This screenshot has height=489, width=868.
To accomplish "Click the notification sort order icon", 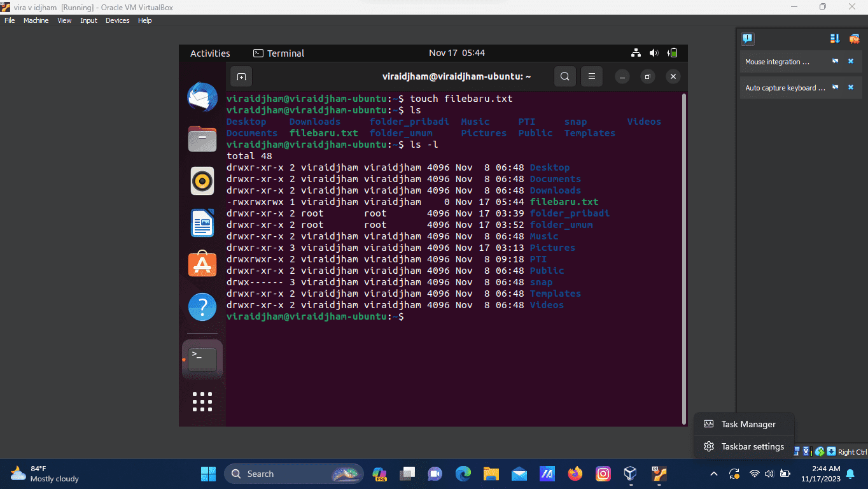I will click(x=835, y=39).
